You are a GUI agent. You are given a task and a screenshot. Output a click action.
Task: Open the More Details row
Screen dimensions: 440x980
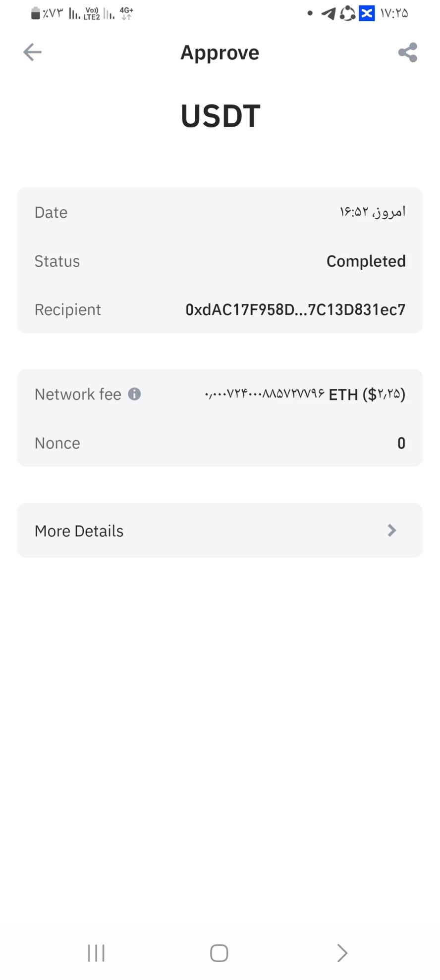(220, 531)
